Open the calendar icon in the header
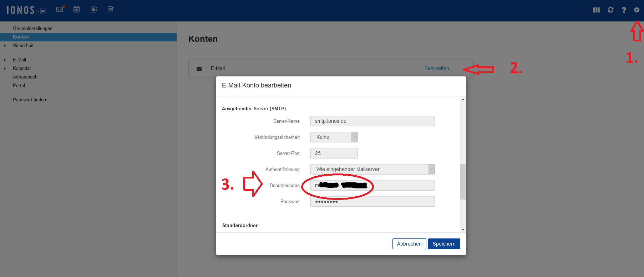Viewport: 644px width, 277px height. tap(76, 9)
